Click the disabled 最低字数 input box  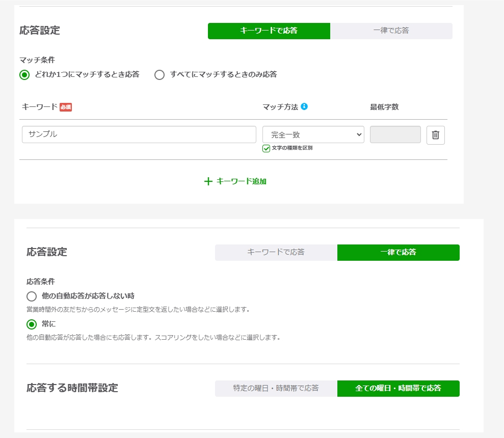[395, 135]
